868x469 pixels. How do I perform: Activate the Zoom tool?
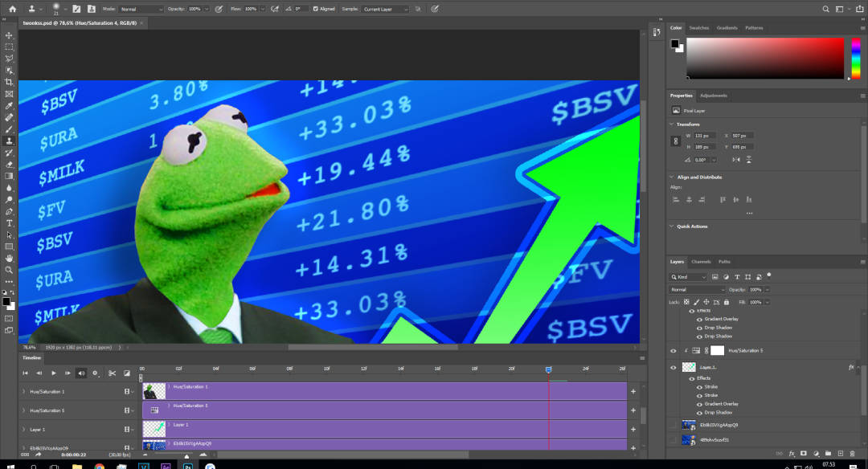point(10,270)
